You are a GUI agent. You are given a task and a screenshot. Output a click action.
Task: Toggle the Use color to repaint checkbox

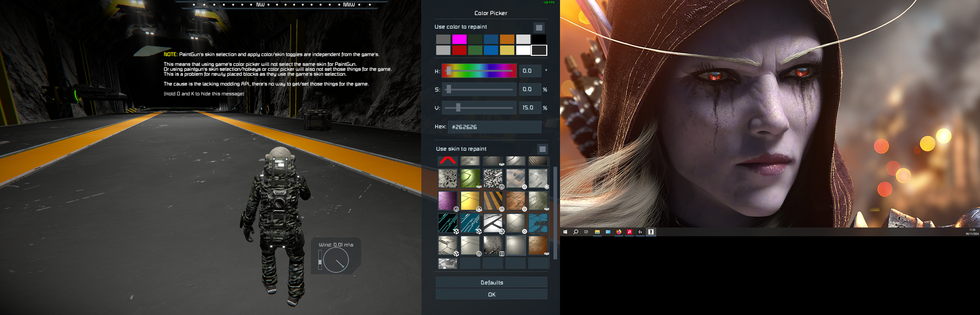(x=539, y=27)
